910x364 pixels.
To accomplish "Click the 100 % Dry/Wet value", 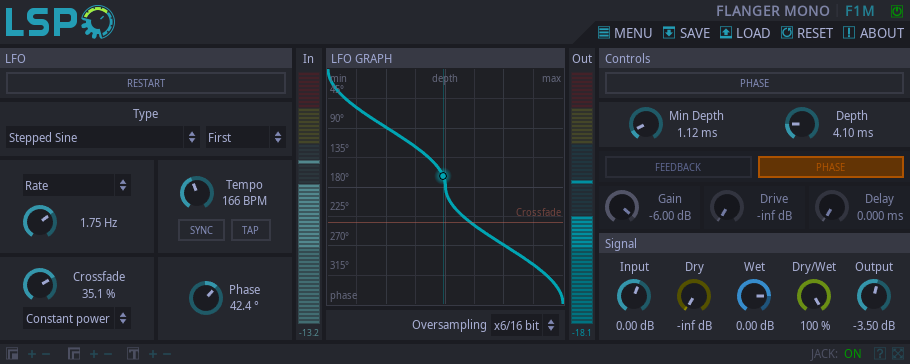I will click(x=815, y=326).
